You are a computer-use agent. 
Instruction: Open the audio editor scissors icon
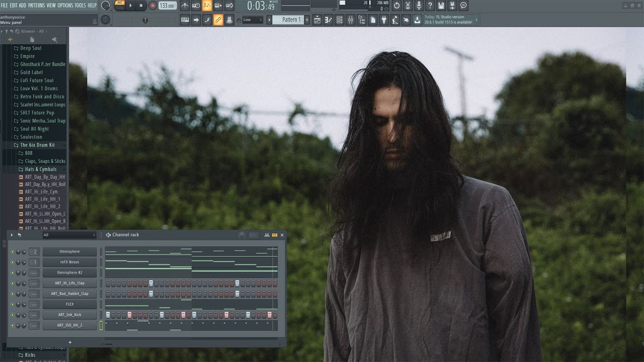point(408,6)
